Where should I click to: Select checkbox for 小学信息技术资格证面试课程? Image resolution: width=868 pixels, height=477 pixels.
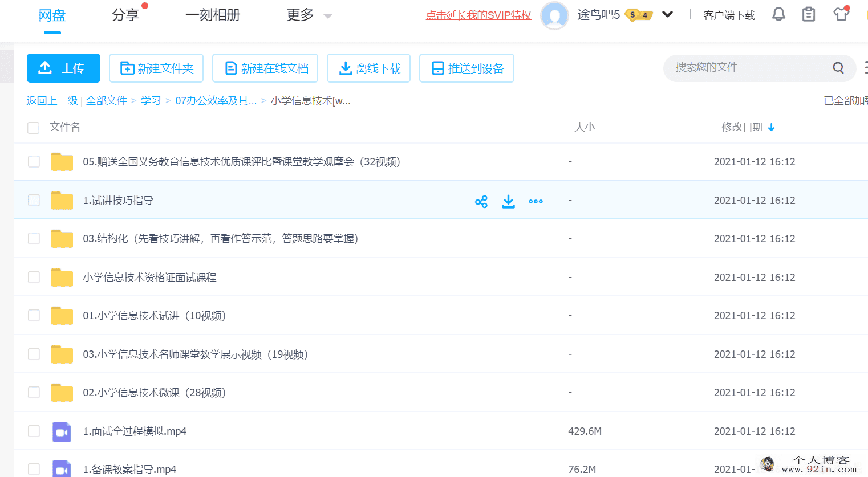[x=34, y=278]
